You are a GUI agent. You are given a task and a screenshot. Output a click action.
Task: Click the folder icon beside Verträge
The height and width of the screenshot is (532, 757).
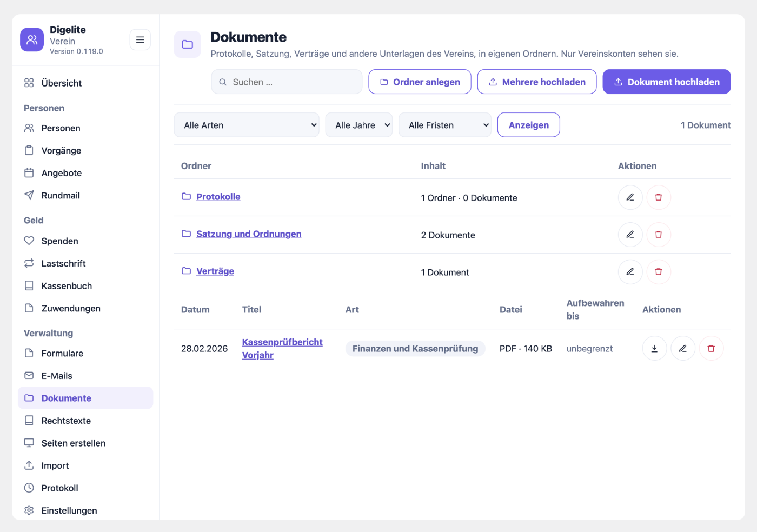[x=186, y=271]
